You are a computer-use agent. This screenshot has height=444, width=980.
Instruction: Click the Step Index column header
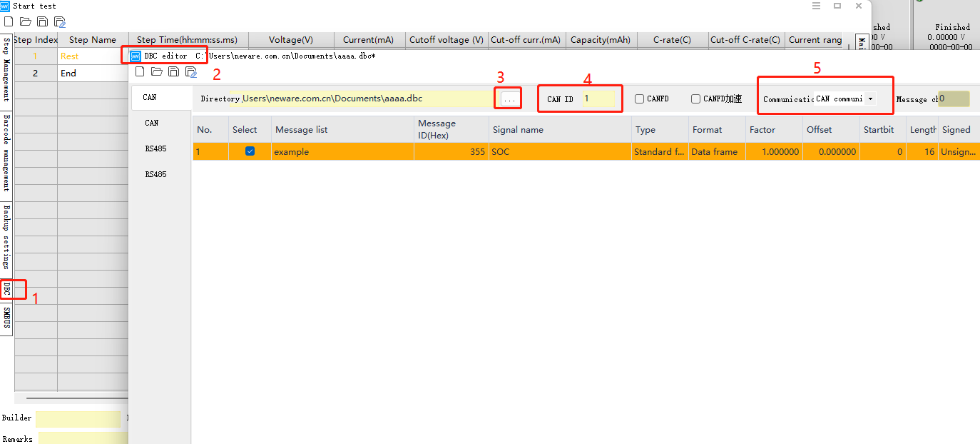(36, 40)
